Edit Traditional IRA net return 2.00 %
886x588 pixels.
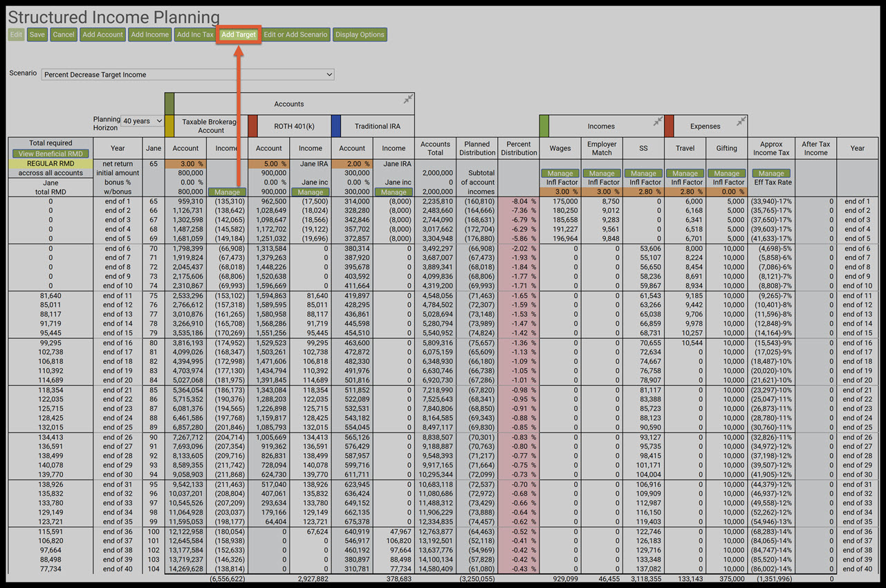[352, 164]
